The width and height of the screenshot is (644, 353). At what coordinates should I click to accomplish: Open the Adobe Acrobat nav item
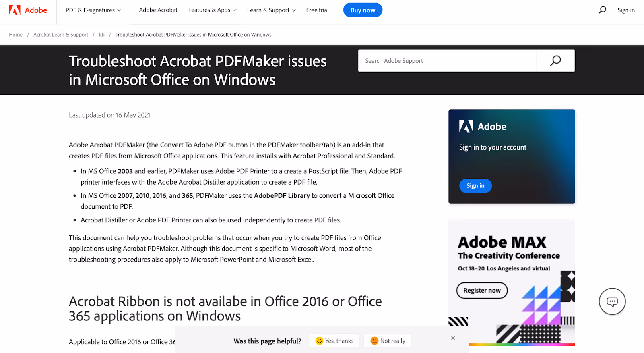click(158, 10)
